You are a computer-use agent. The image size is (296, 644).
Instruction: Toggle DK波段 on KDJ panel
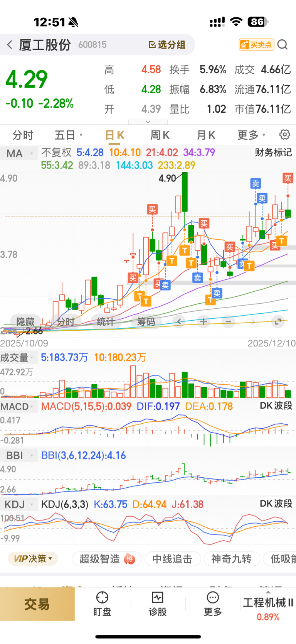(x=276, y=504)
